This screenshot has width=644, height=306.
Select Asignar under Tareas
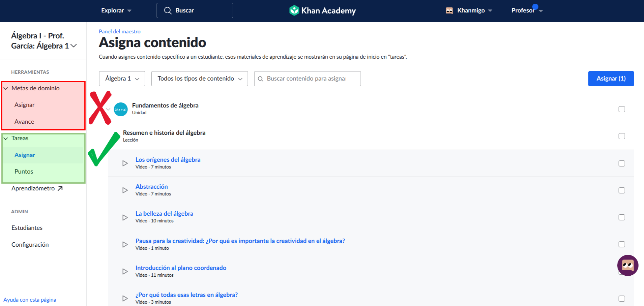(x=25, y=155)
